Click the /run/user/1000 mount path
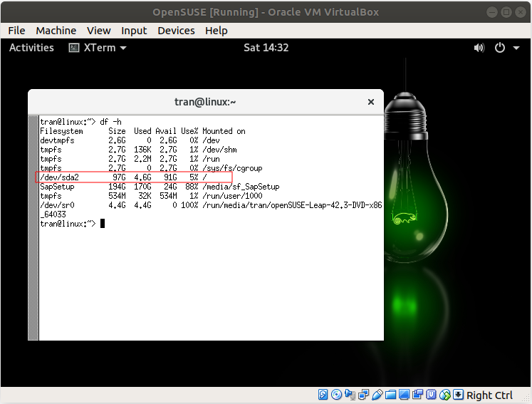This screenshot has width=532, height=404. pyautogui.click(x=232, y=196)
